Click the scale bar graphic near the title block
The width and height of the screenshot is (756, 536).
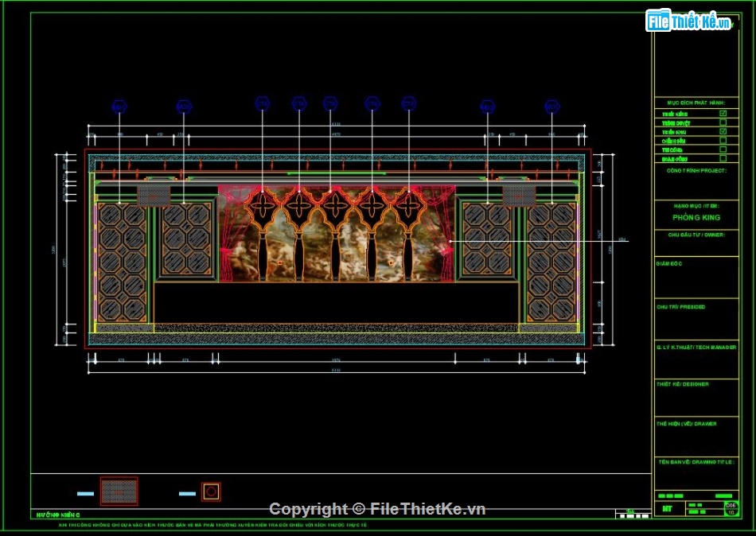click(634, 516)
